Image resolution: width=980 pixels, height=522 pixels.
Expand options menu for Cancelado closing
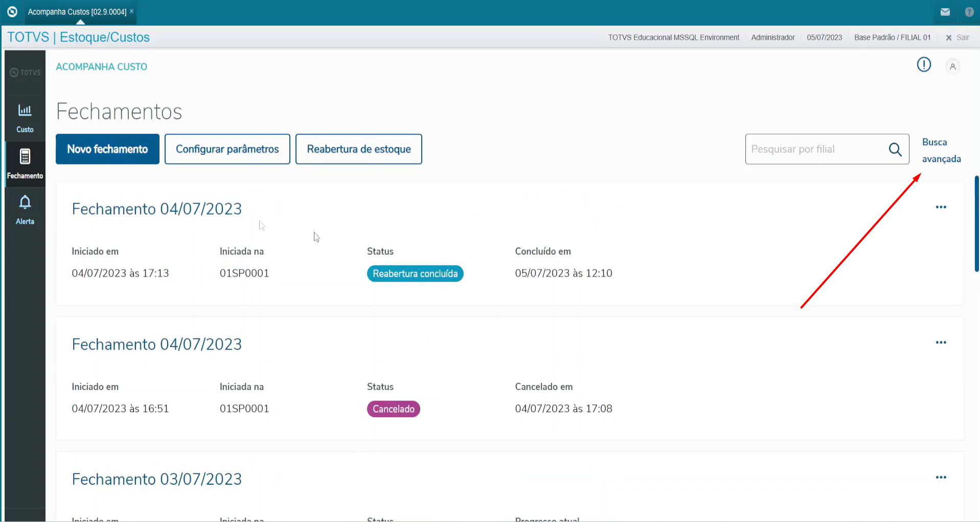click(941, 343)
